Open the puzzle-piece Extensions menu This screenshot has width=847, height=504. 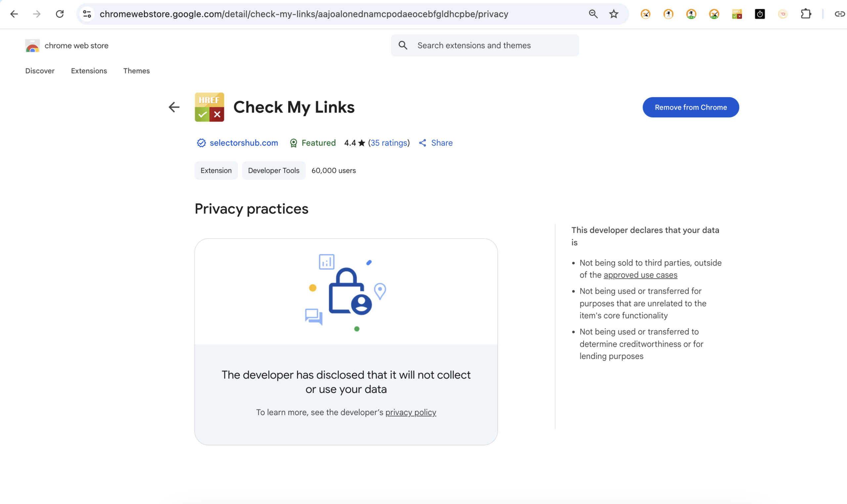[x=806, y=14]
